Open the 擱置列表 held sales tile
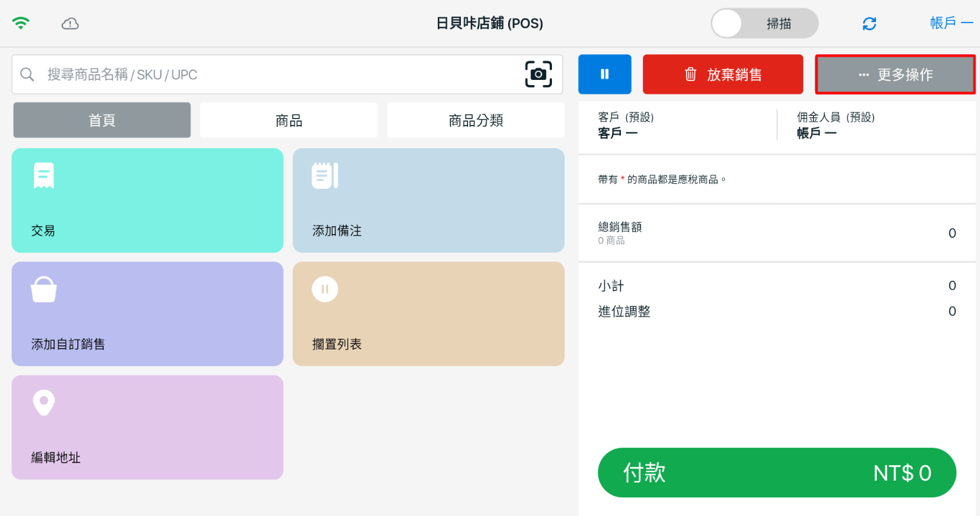 (428, 314)
